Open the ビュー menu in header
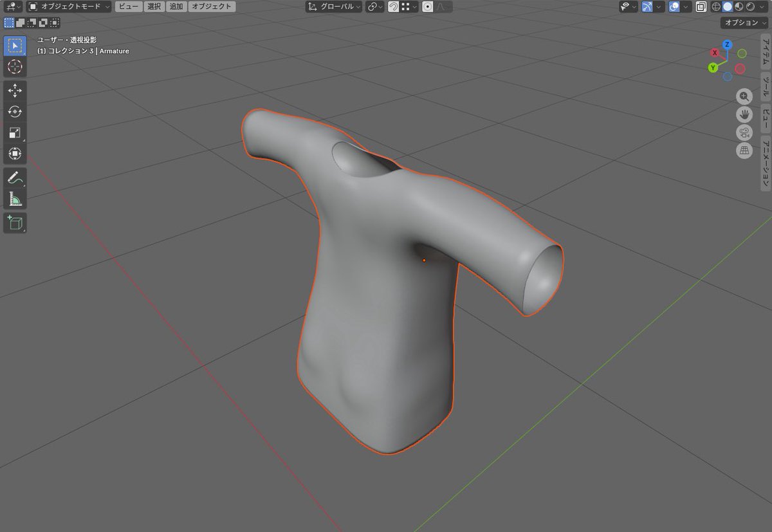Screen dimensions: 772x532 click(129, 6)
